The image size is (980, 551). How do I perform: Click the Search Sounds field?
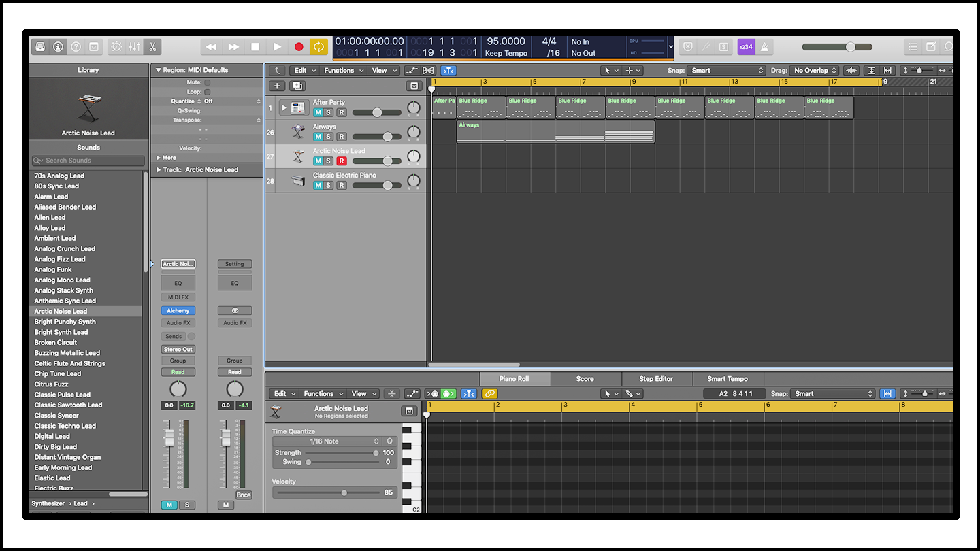pyautogui.click(x=88, y=161)
